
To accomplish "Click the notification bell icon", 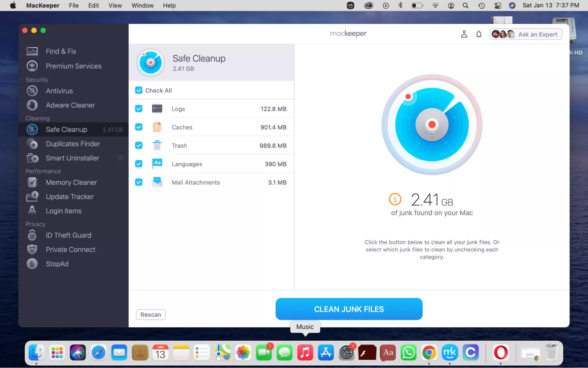I will coord(479,34).
